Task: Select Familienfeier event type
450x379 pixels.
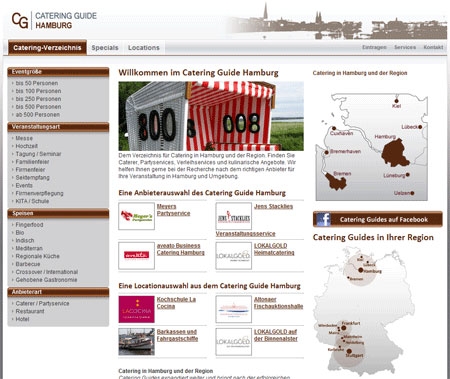Action: point(32,162)
